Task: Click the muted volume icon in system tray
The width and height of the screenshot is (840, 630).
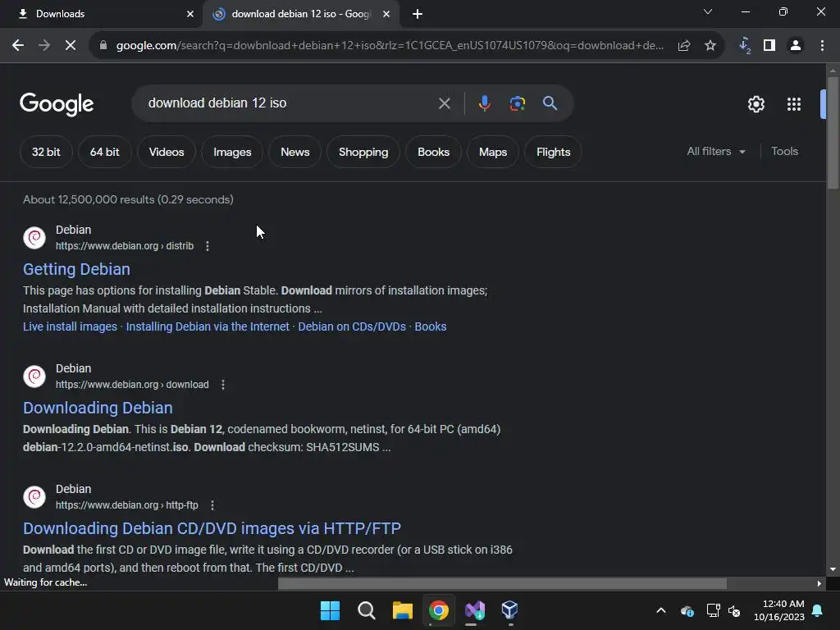Action: point(734,610)
